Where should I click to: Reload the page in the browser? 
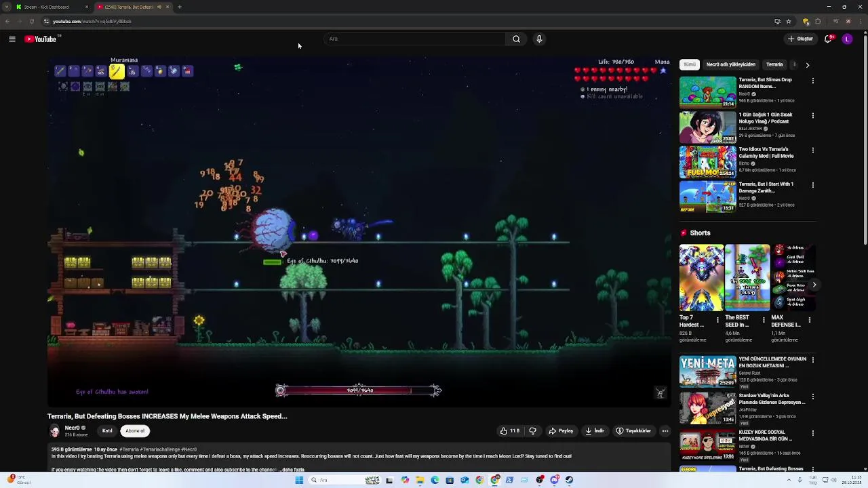pos(31,21)
